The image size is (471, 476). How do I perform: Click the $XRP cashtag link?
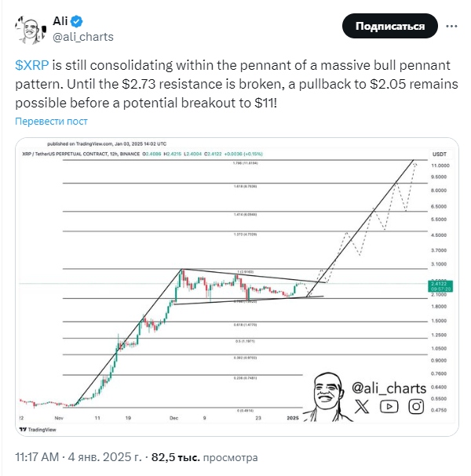coord(32,65)
